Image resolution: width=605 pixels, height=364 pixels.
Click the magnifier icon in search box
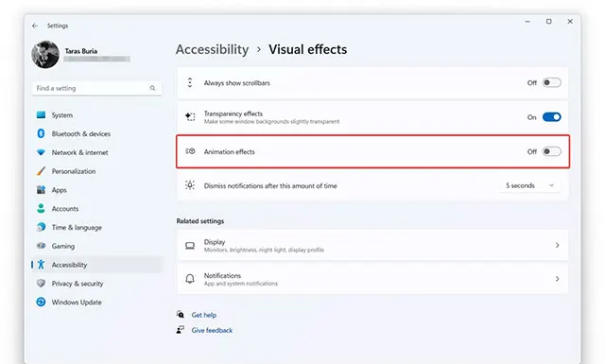[x=153, y=88]
